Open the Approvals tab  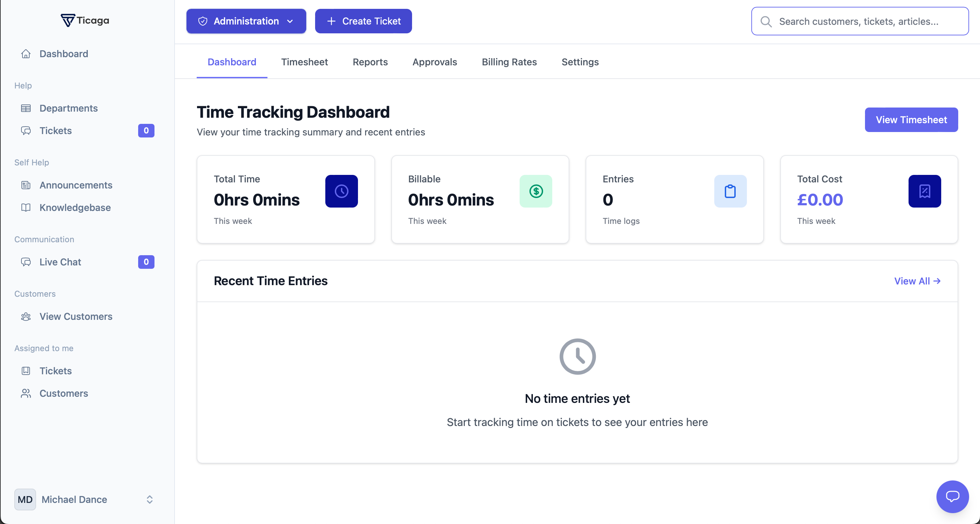tap(435, 62)
